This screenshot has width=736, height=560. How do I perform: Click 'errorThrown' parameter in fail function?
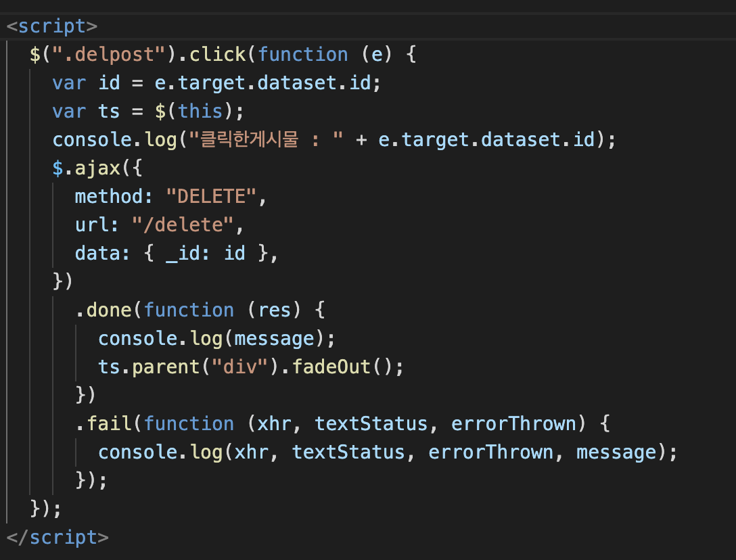513,424
